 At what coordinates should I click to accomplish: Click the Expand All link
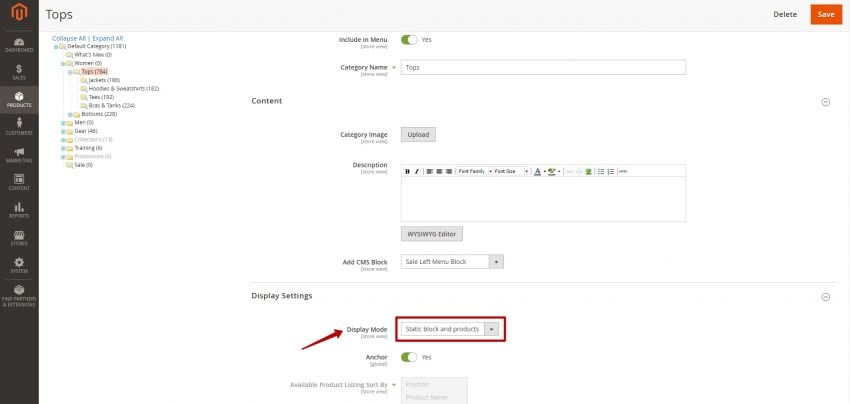click(107, 39)
